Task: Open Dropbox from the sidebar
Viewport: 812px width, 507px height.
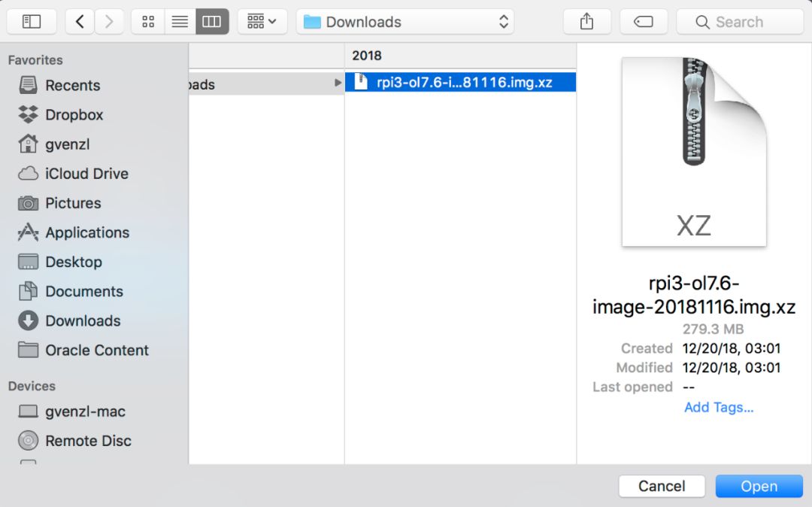Action: [x=74, y=114]
